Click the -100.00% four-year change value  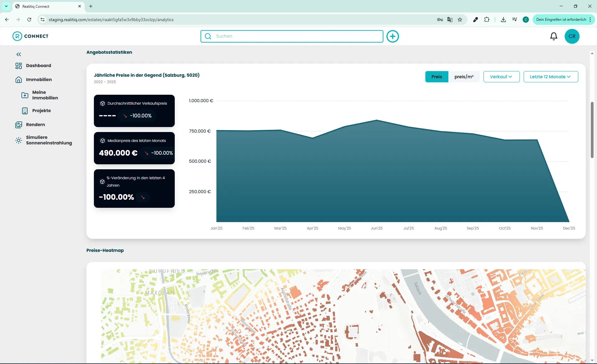(116, 197)
